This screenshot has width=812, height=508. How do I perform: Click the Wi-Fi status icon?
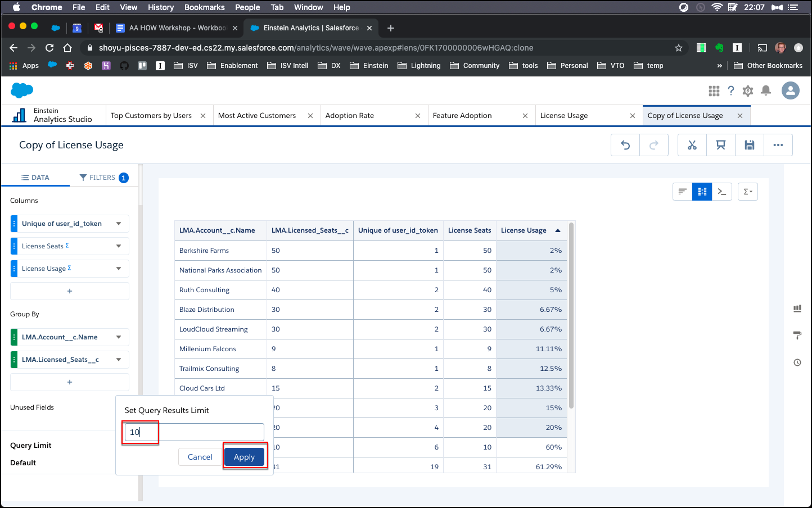[717, 7]
